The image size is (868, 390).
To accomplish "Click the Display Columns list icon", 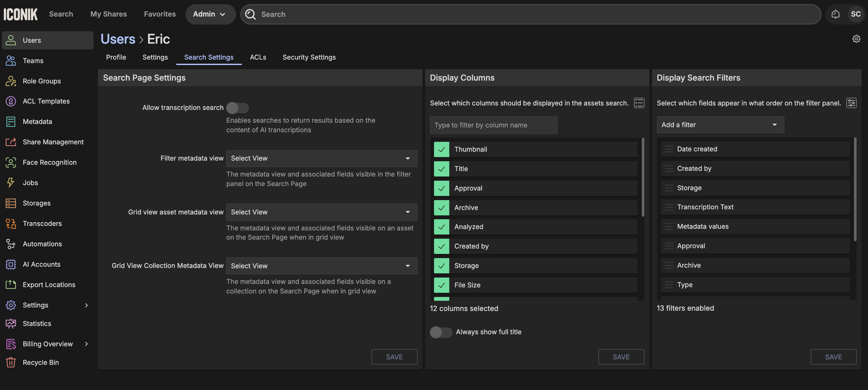I will pyautogui.click(x=639, y=103).
